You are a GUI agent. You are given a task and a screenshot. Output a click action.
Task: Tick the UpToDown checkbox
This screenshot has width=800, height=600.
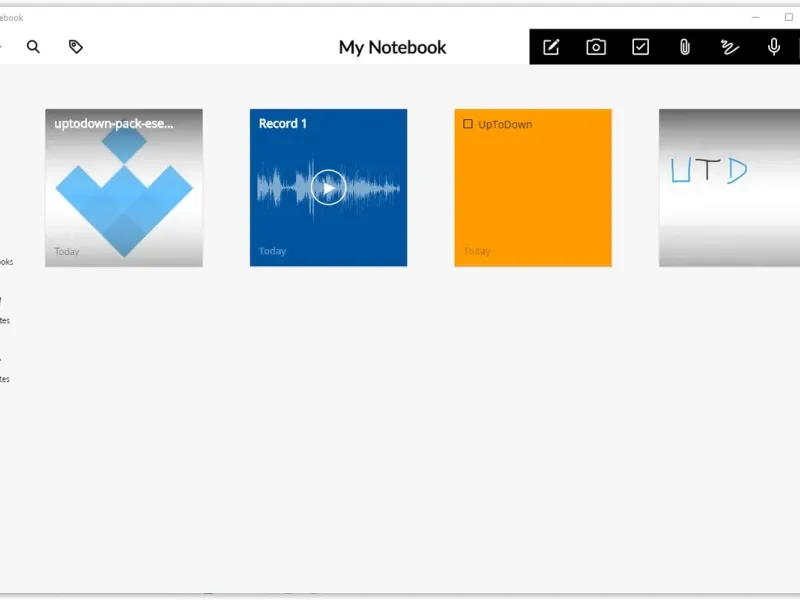click(467, 124)
